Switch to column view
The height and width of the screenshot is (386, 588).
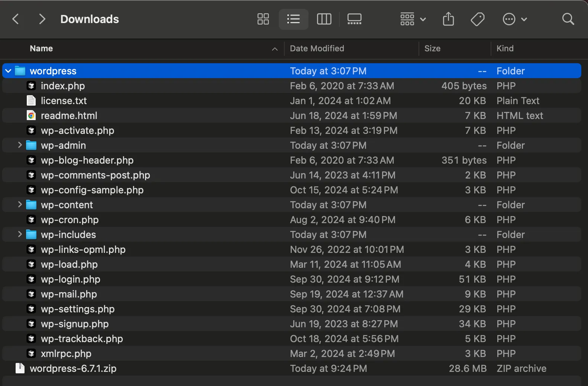[324, 19]
